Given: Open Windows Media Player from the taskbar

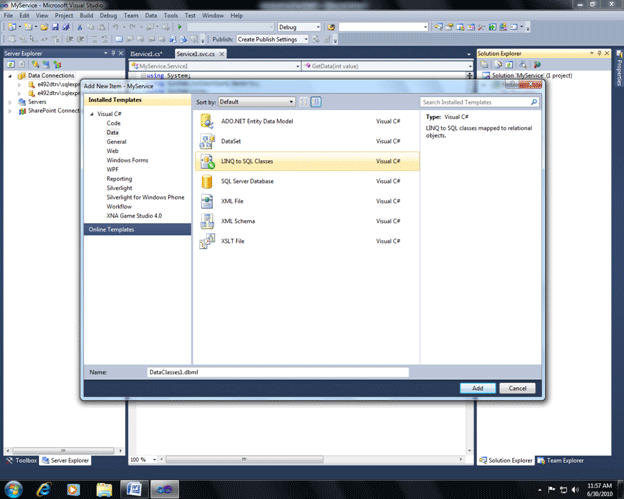Looking at the screenshot, I should [x=73, y=489].
